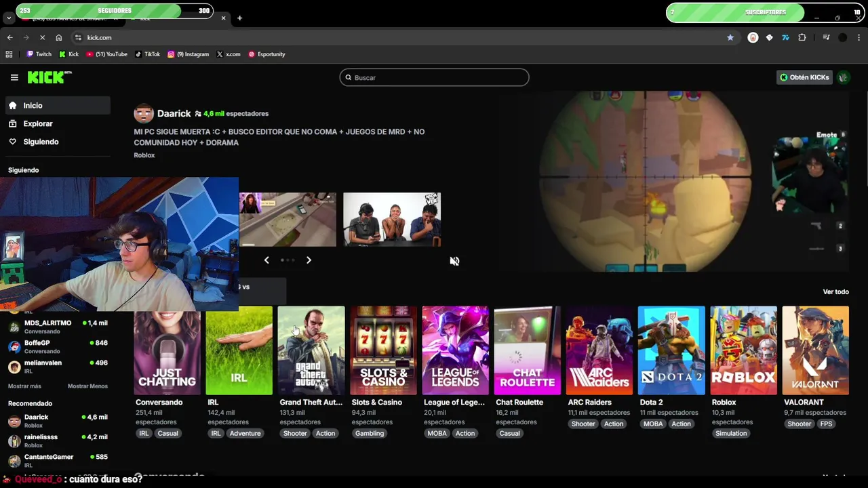This screenshot has width=868, height=488.
Task: Open the Chrome extensions puzzle icon
Action: coord(802,37)
